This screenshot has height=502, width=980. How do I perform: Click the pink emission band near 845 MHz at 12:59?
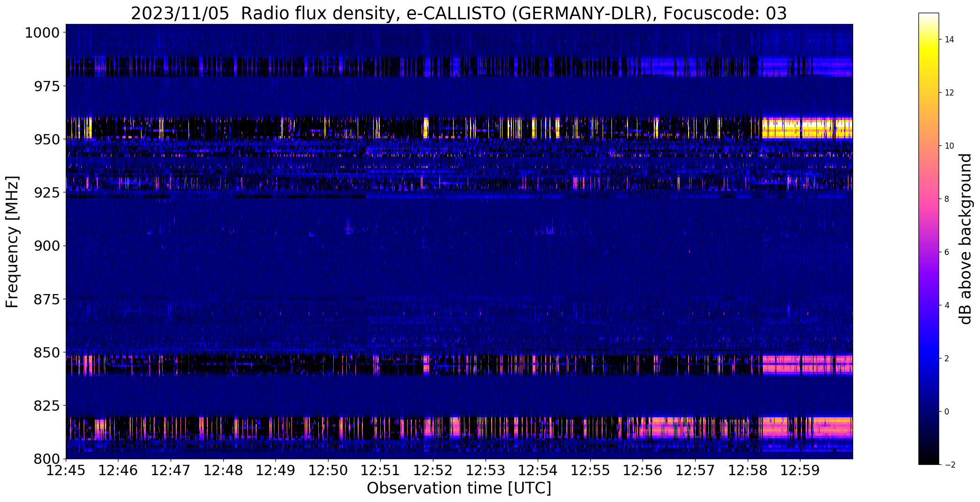point(807,364)
